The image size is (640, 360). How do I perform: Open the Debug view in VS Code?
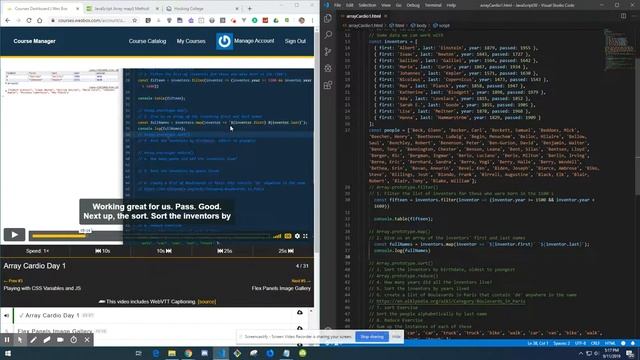[328, 68]
